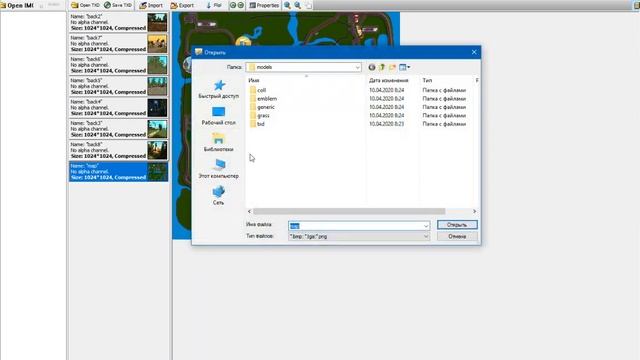Select the back5 texture entry

click(x=118, y=86)
